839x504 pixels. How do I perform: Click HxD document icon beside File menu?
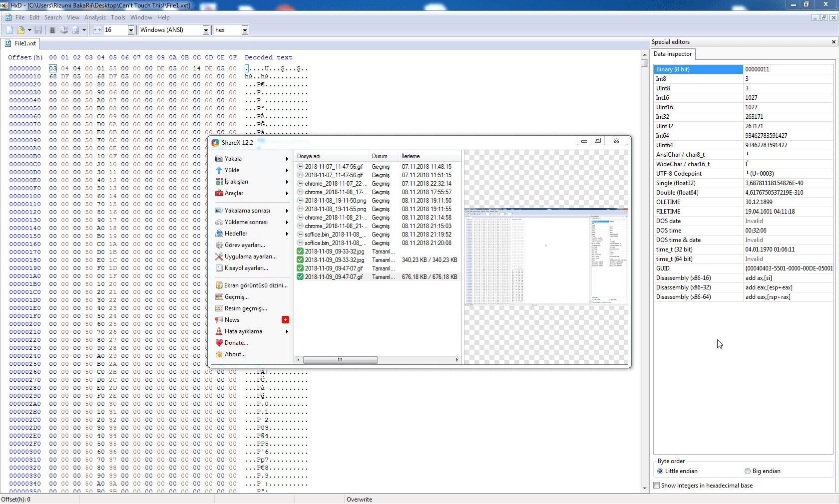click(8, 17)
